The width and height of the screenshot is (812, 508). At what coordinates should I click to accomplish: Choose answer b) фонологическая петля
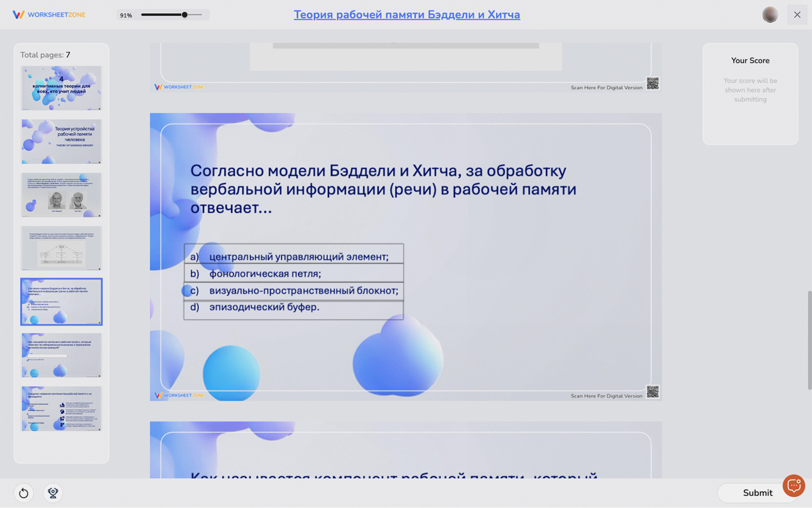click(294, 273)
